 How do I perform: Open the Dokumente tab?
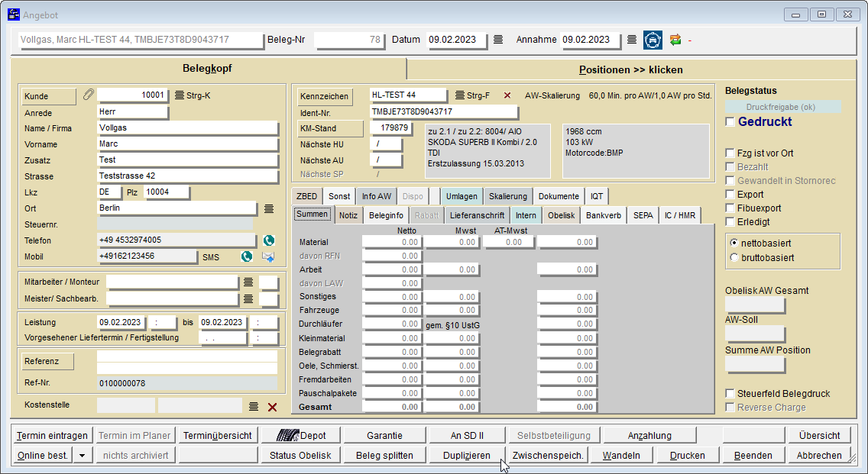(559, 196)
